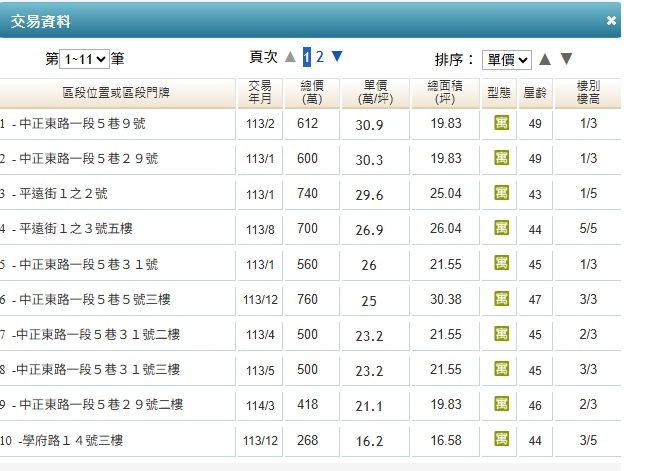Select row 10 學府路14號三樓

310,440
